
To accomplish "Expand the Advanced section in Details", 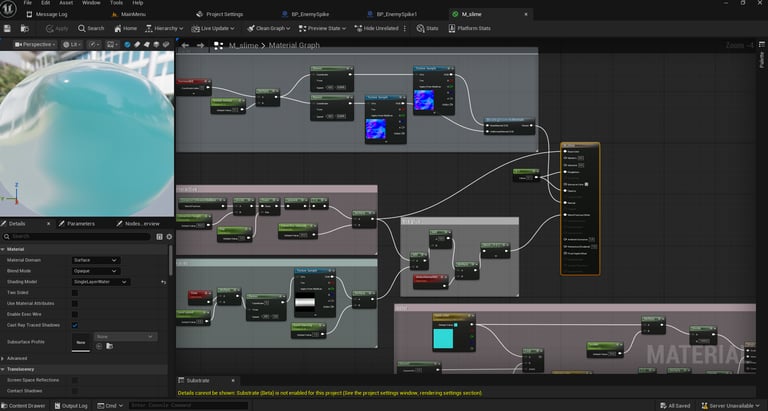I will coord(17,358).
